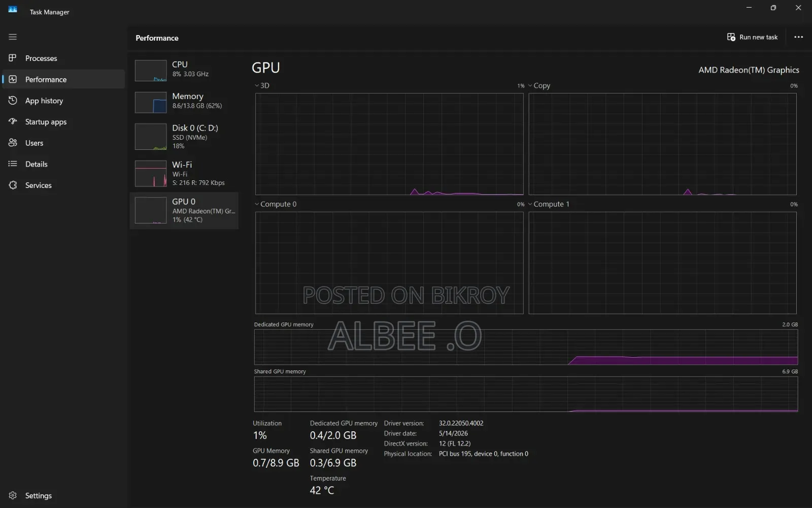Screen dimensions: 812x508
Task: Click the DirectX version '12 (FL 12.2)'
Action: (455, 443)
